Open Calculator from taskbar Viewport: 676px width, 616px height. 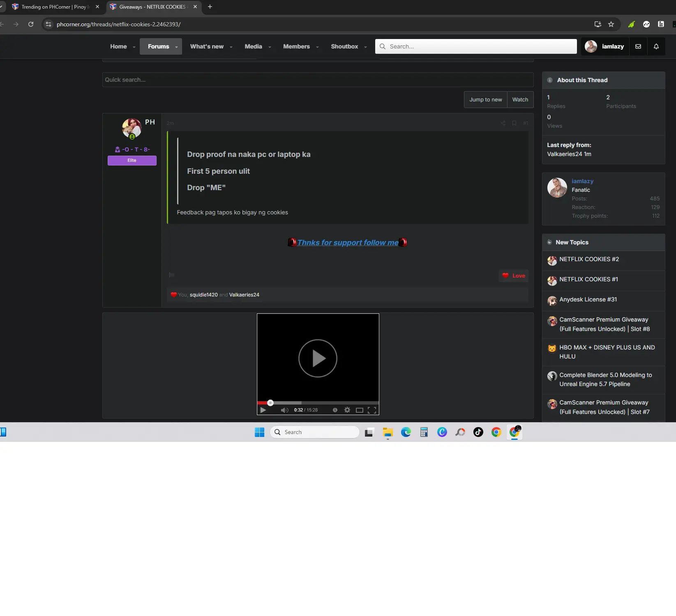click(x=424, y=432)
